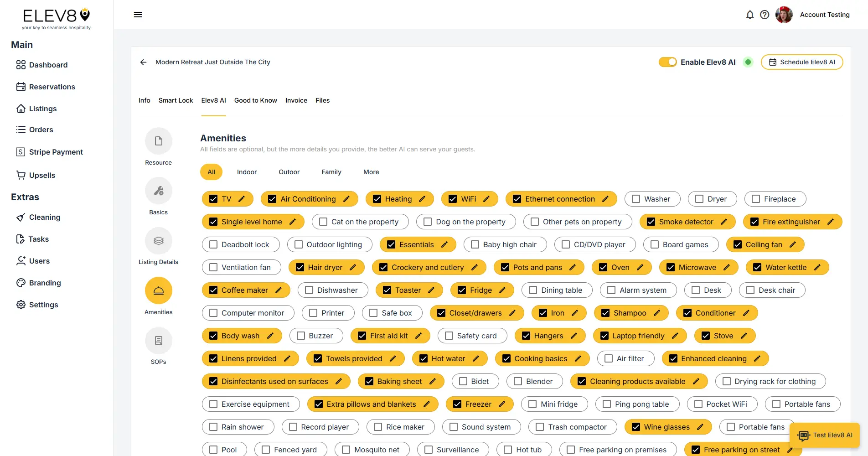The image size is (868, 456).
Task: Open Reservations in the sidebar
Action: coord(52,87)
